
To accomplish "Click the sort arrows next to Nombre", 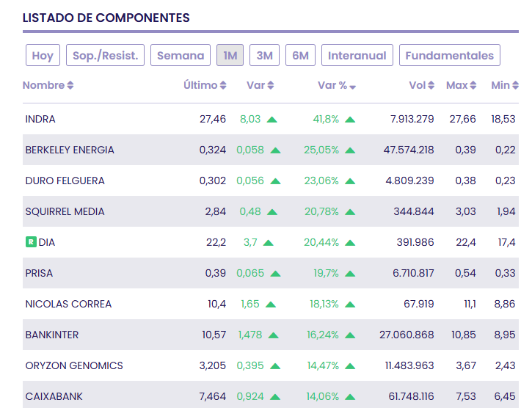I will [70, 86].
